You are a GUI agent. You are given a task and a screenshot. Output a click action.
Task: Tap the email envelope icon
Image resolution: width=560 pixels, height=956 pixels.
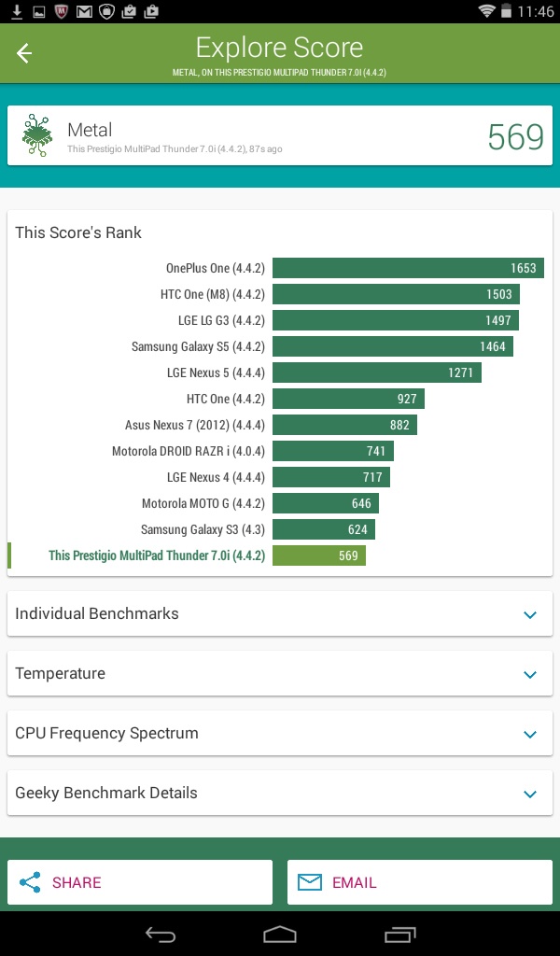click(x=310, y=882)
